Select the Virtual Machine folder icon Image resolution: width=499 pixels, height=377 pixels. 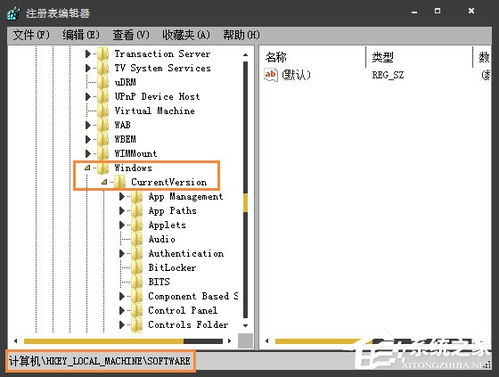[103, 111]
